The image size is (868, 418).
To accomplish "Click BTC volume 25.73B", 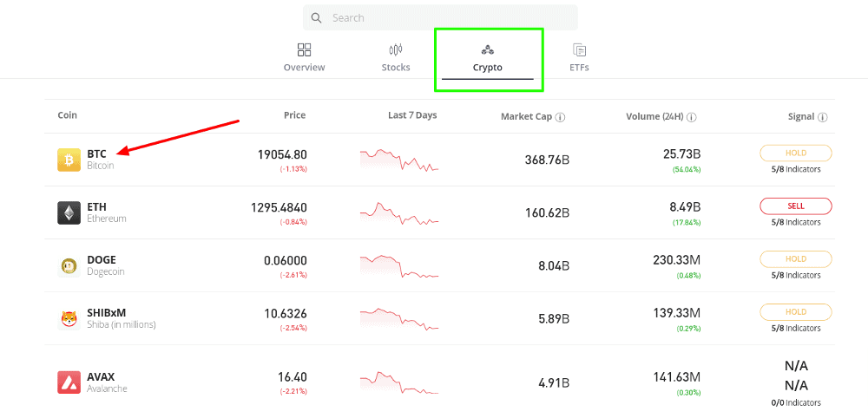I will (x=682, y=154).
